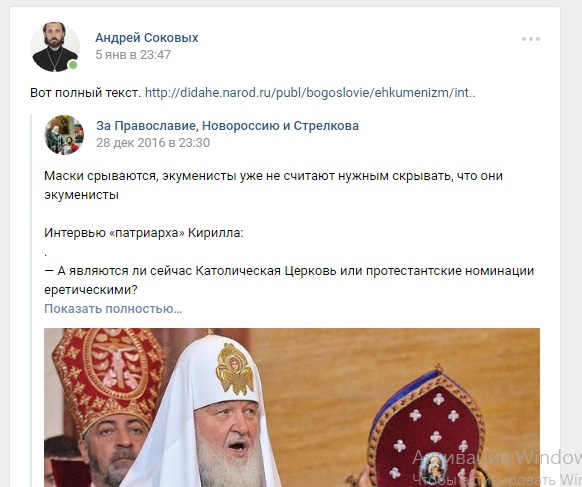Click the Активация Windows watermark text
Image resolution: width=582 pixels, height=487 pixels.
497,457
